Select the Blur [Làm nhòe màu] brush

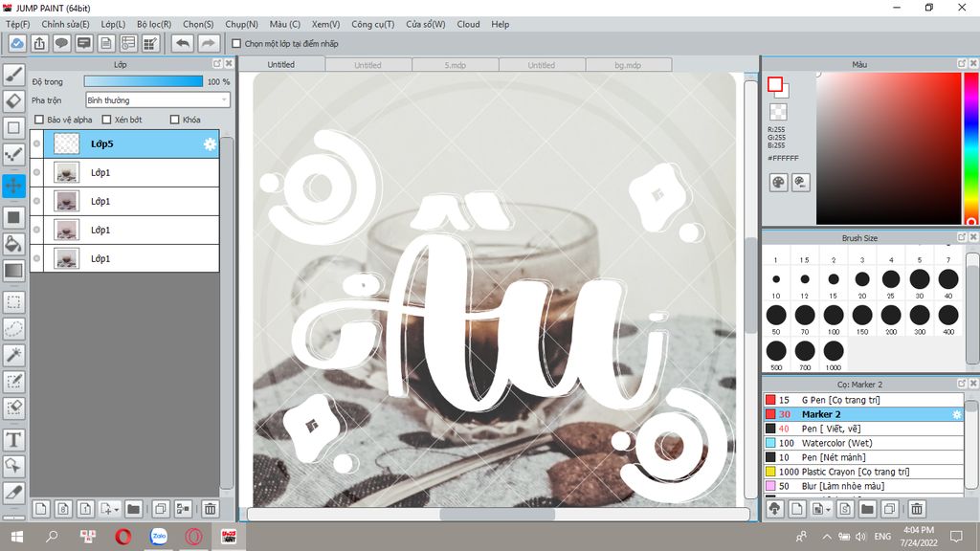863,486
